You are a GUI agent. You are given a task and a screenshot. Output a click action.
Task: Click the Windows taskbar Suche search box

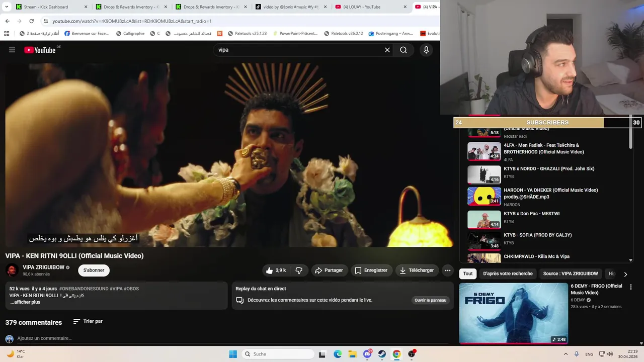tap(277, 354)
